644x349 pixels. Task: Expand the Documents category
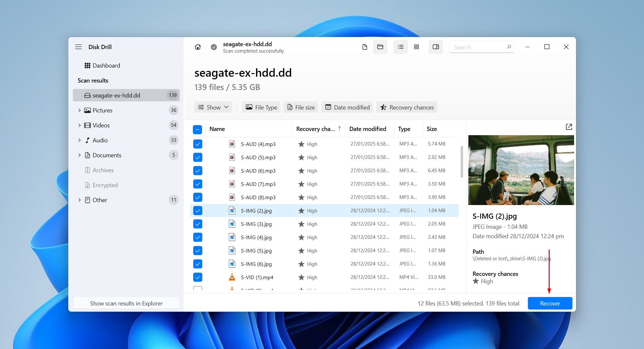[79, 155]
